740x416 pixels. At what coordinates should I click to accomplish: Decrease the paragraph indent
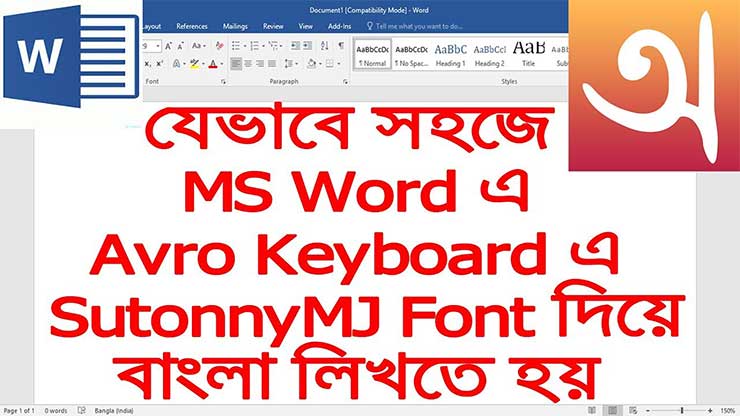295,46
